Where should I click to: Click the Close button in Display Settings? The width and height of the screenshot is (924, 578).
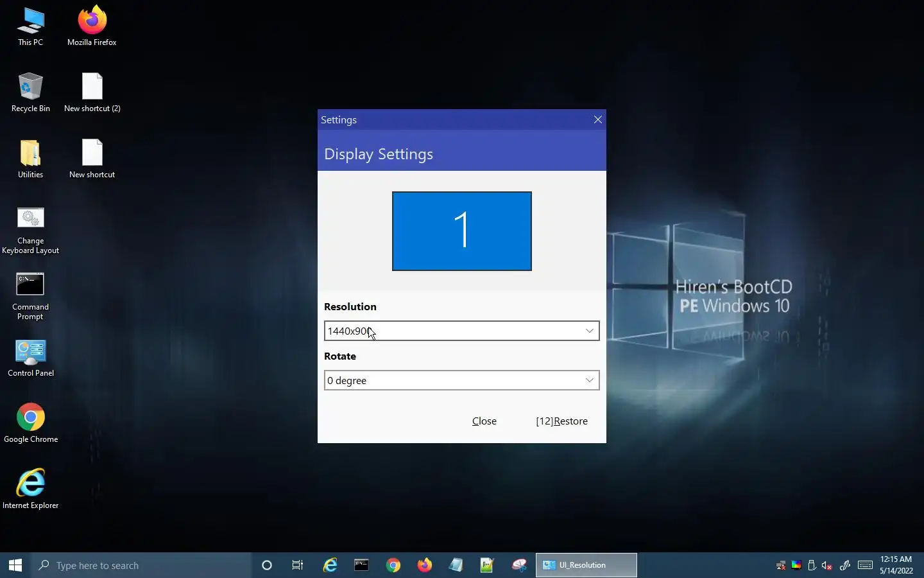point(484,421)
